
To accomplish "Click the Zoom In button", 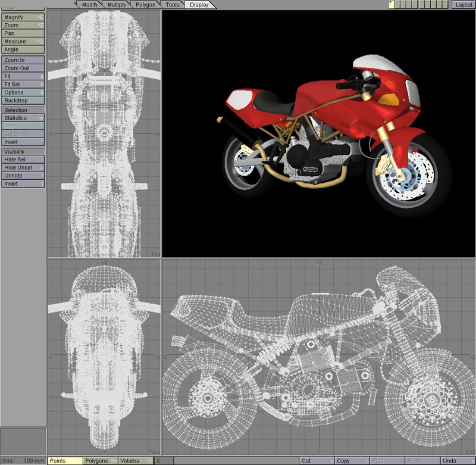I will tap(23, 60).
